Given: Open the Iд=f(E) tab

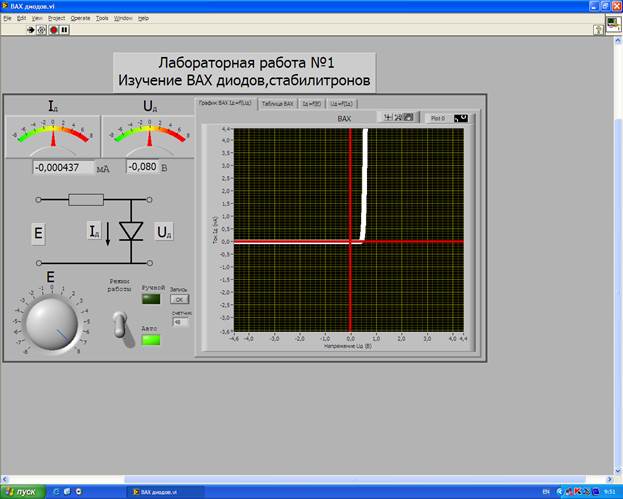Looking at the screenshot, I should tap(311, 104).
